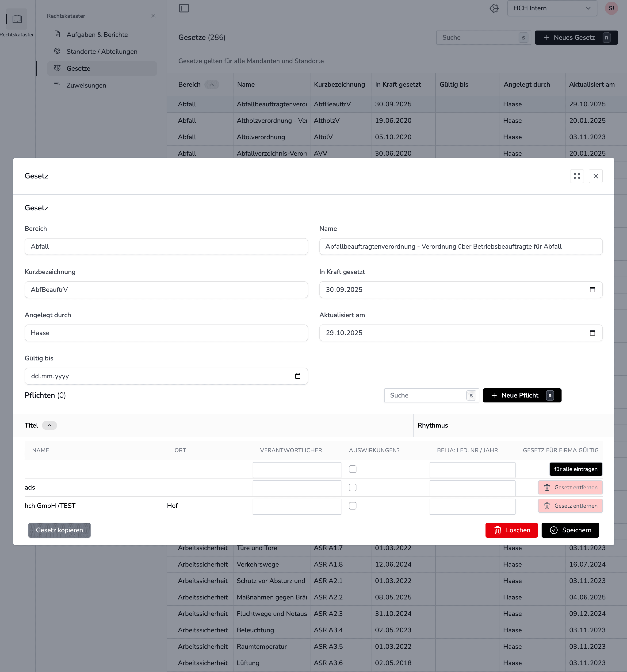This screenshot has height=672, width=627.
Task: Open settings gear in top bar
Action: coord(494,8)
